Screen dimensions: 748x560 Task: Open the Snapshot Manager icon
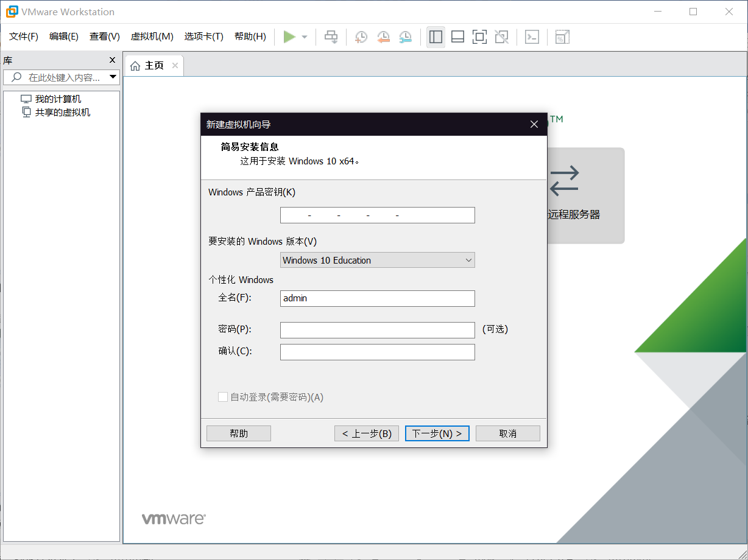click(x=405, y=37)
